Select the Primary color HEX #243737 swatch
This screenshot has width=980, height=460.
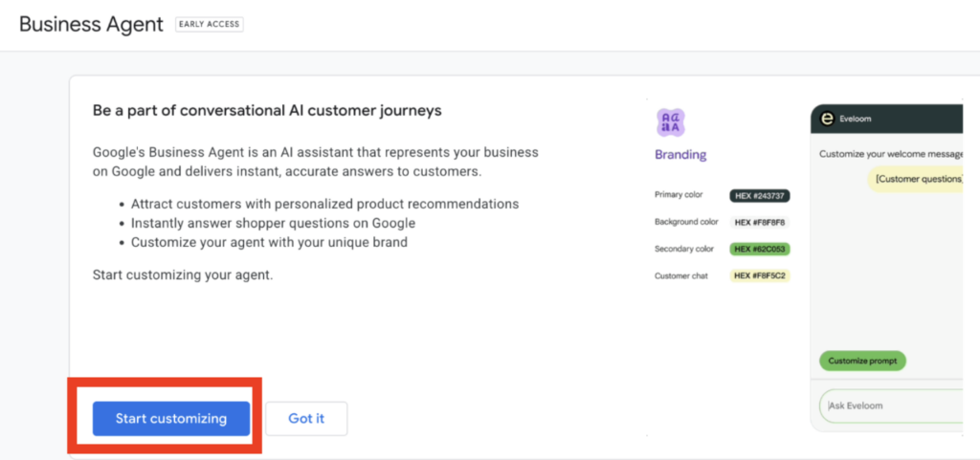[x=760, y=195]
